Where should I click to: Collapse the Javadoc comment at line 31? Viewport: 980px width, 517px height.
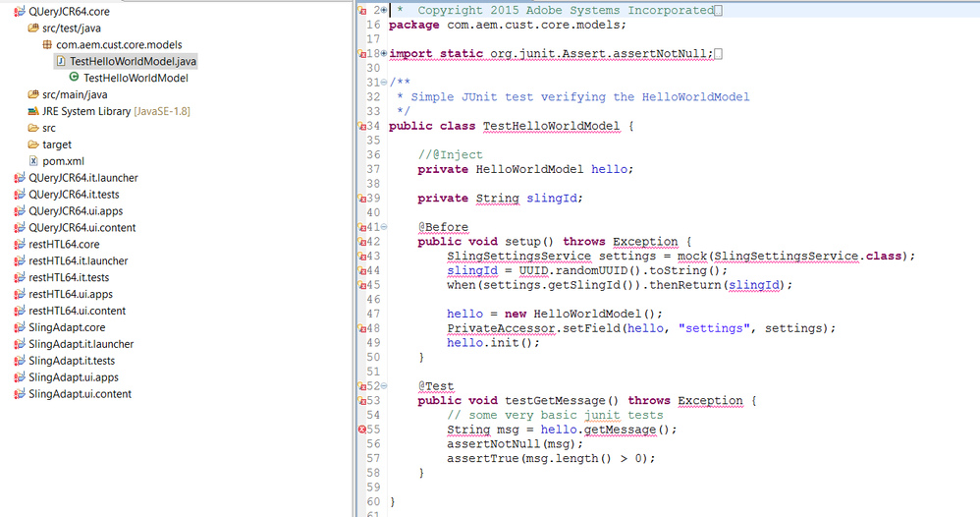tap(384, 82)
